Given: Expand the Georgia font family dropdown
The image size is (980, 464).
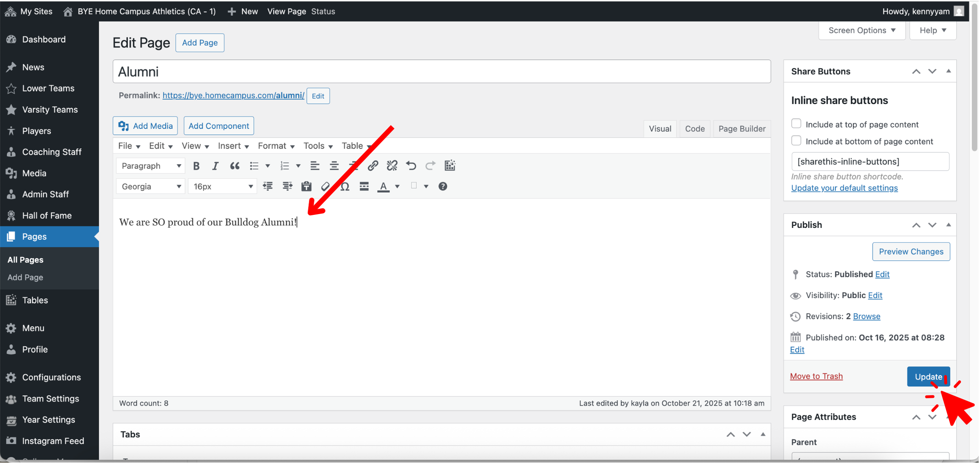Looking at the screenshot, I should click(151, 187).
